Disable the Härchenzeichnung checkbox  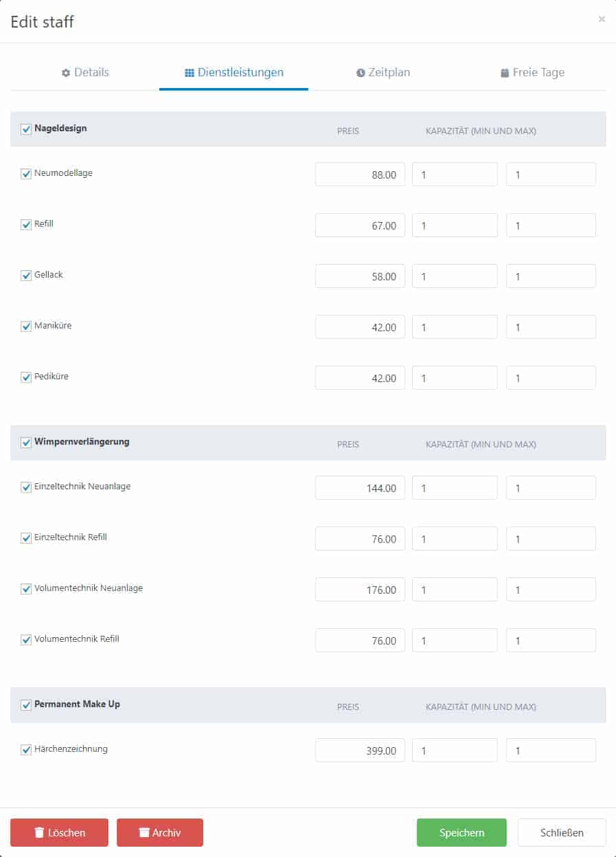[x=26, y=750]
